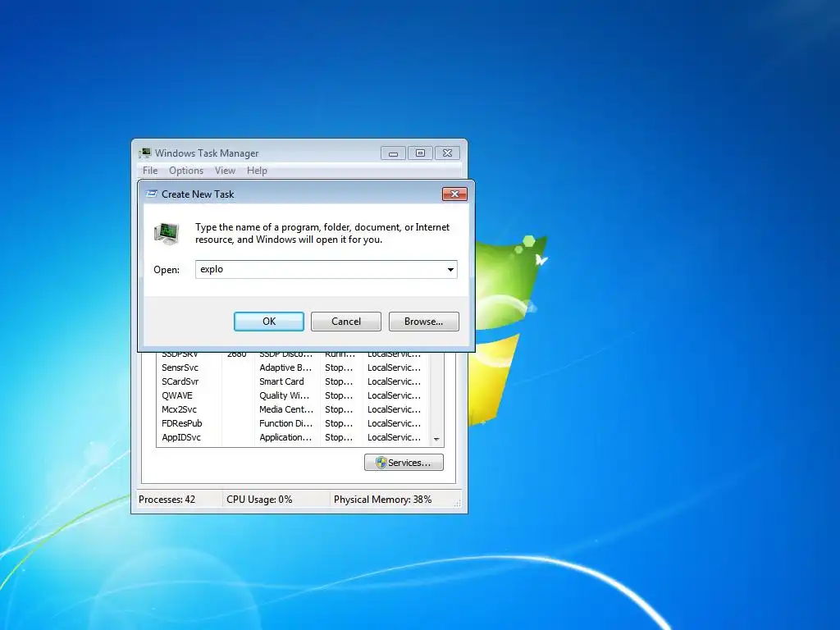Click the Media Cent... description cell

286,409
